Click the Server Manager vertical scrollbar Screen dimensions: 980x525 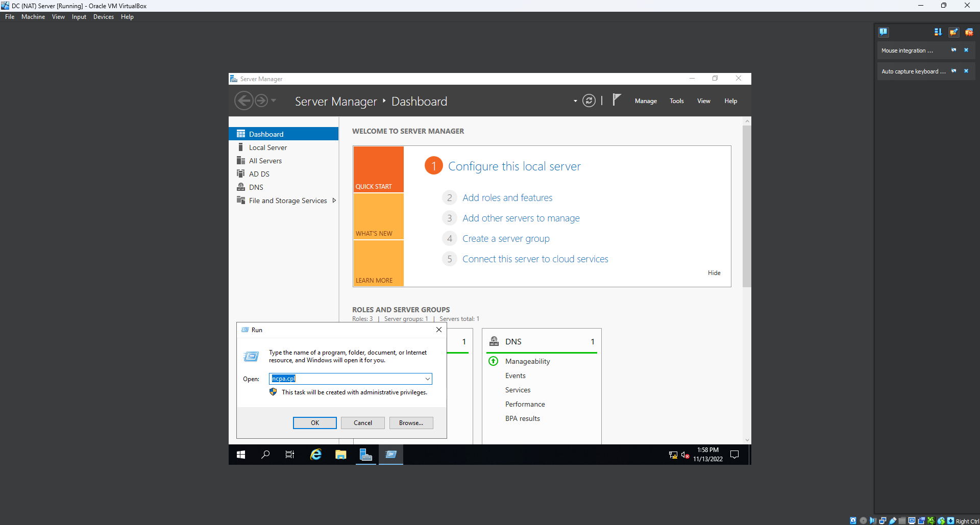(747, 206)
